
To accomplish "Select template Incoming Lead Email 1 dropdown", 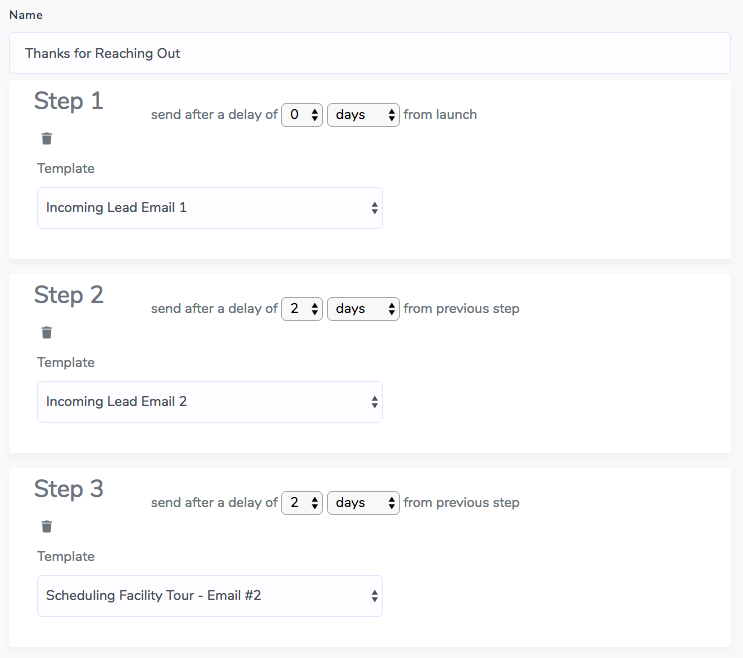I will click(x=210, y=208).
